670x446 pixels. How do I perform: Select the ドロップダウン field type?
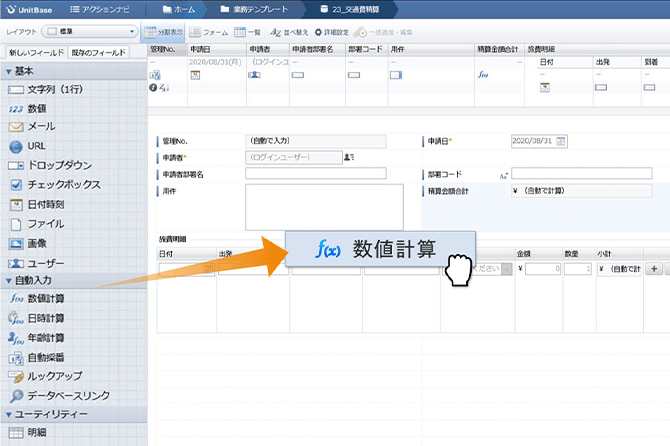[x=50, y=165]
